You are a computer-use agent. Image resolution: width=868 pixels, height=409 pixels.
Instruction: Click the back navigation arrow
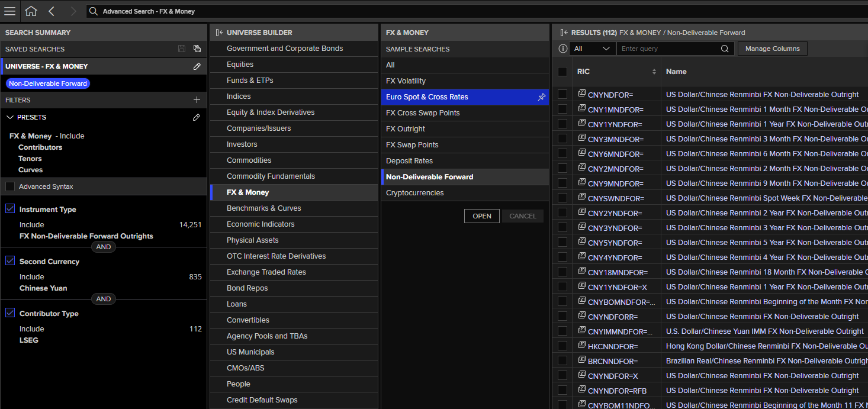click(x=52, y=11)
